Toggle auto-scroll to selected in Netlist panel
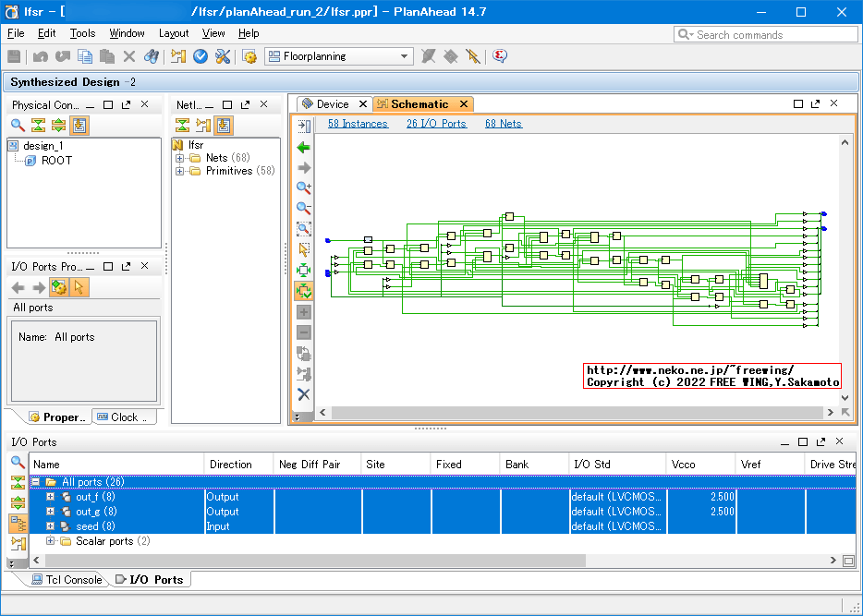 click(x=224, y=126)
